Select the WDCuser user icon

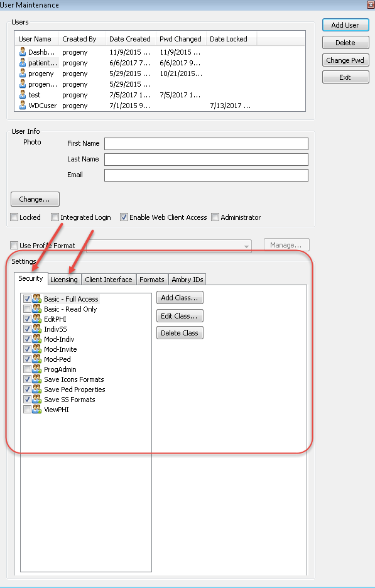pyautogui.click(x=23, y=106)
